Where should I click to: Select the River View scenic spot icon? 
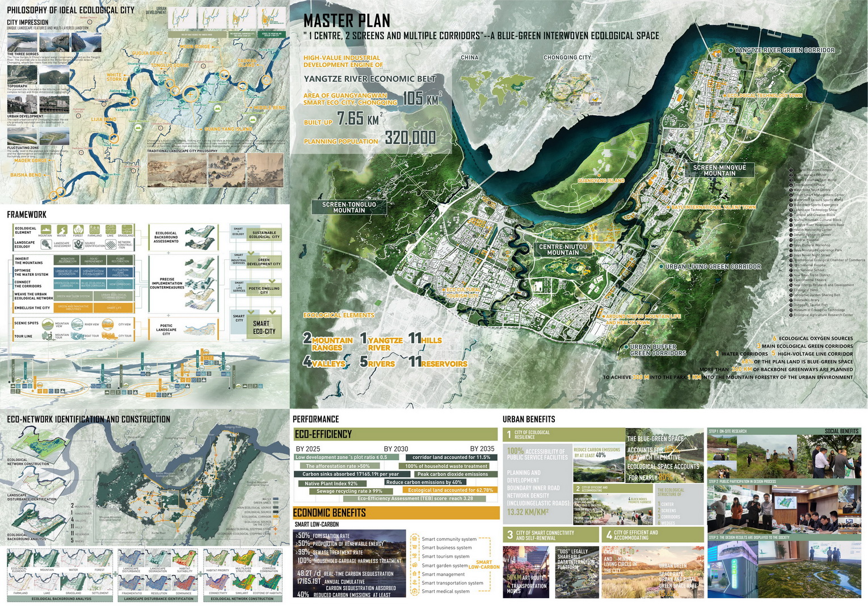pos(78,324)
